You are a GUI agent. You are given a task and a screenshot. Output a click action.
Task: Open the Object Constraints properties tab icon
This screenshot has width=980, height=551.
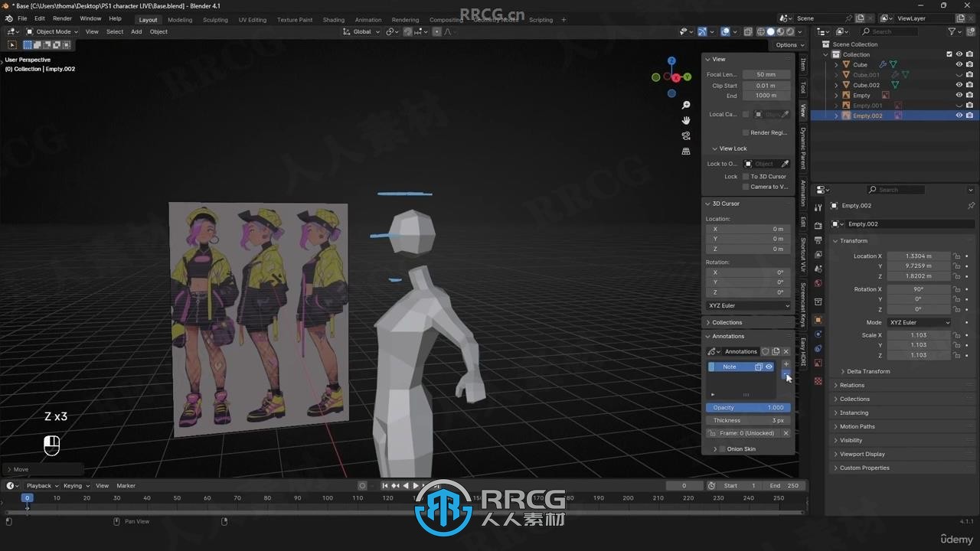[818, 349]
